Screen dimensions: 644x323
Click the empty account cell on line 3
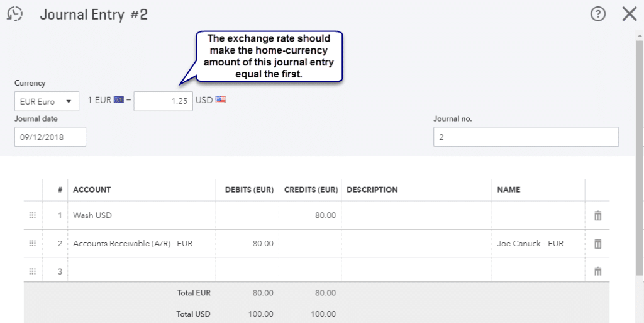[142, 271]
